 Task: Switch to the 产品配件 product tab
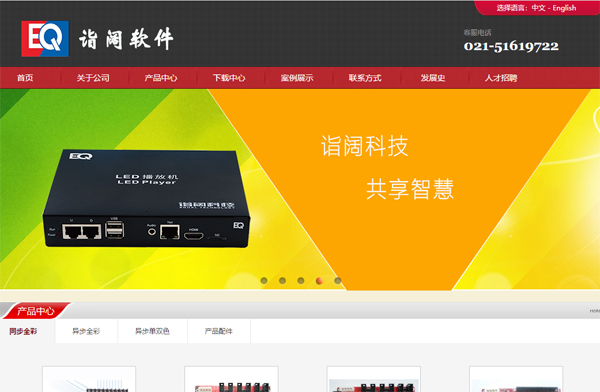click(x=218, y=331)
